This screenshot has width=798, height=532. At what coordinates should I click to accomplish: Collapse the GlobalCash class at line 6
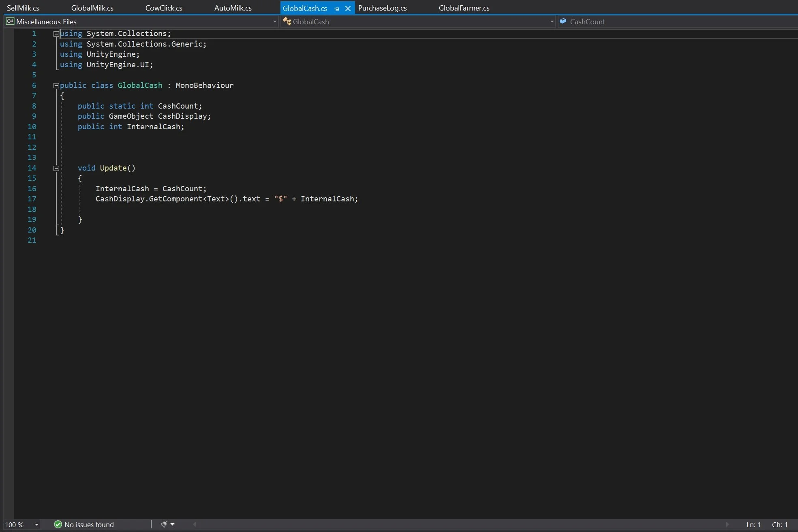point(56,85)
